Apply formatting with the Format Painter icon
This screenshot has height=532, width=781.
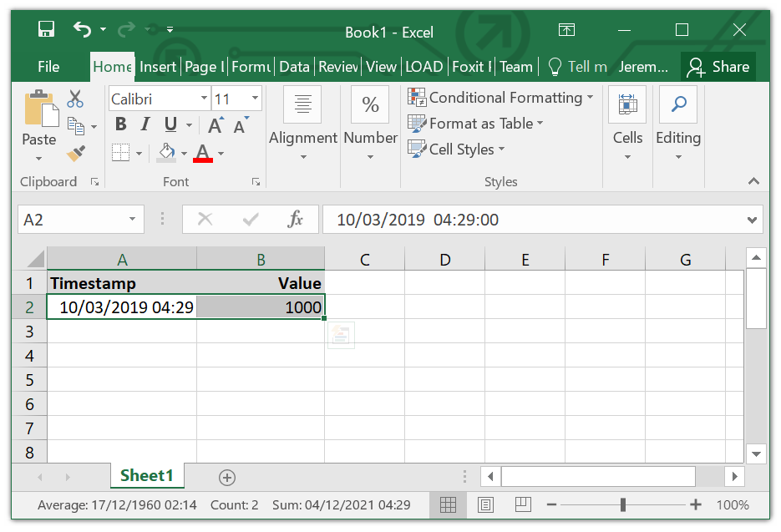tap(74, 152)
